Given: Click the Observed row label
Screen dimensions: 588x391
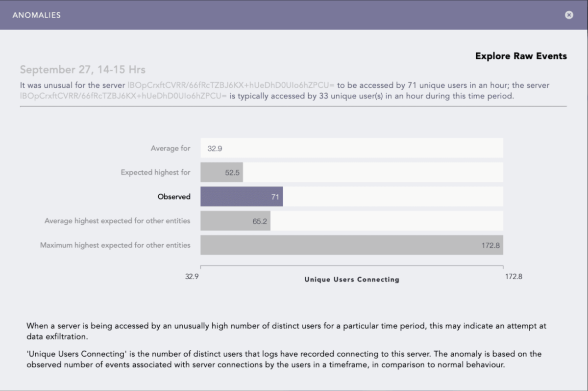Looking at the screenshot, I should 174,197.
